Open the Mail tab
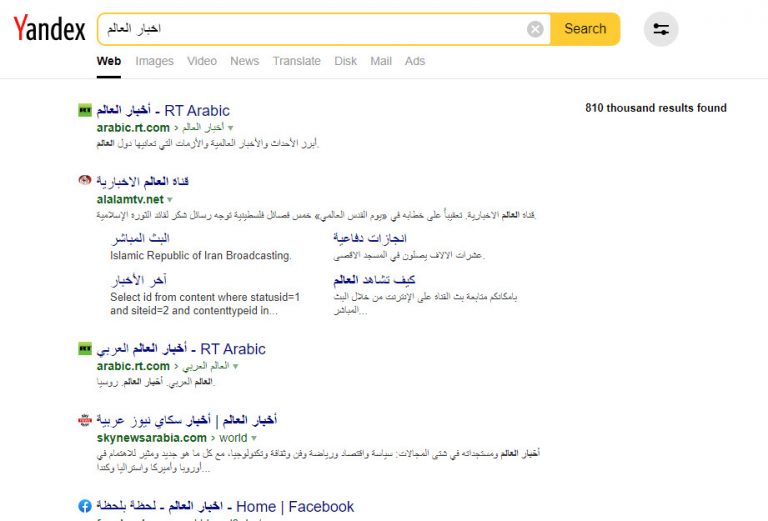768x521 pixels. pos(381,61)
